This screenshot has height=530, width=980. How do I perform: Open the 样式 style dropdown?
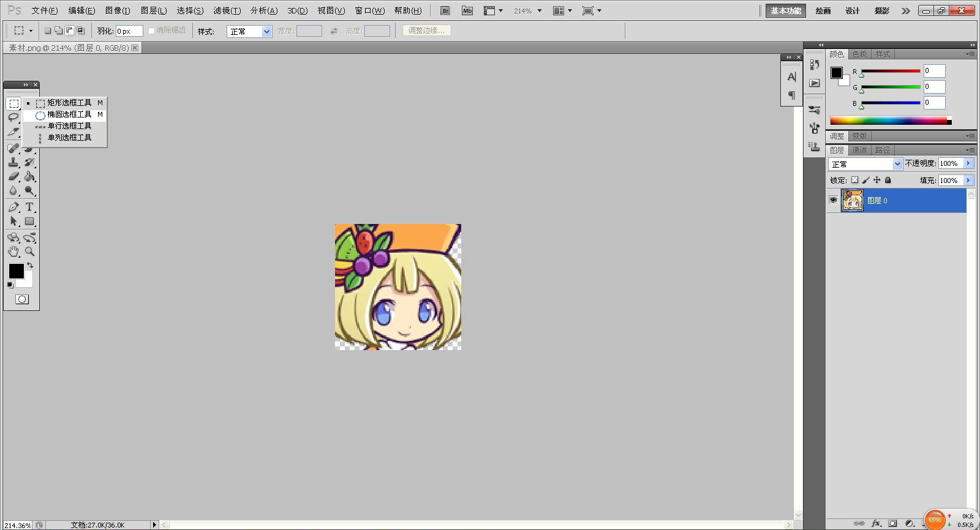(249, 31)
